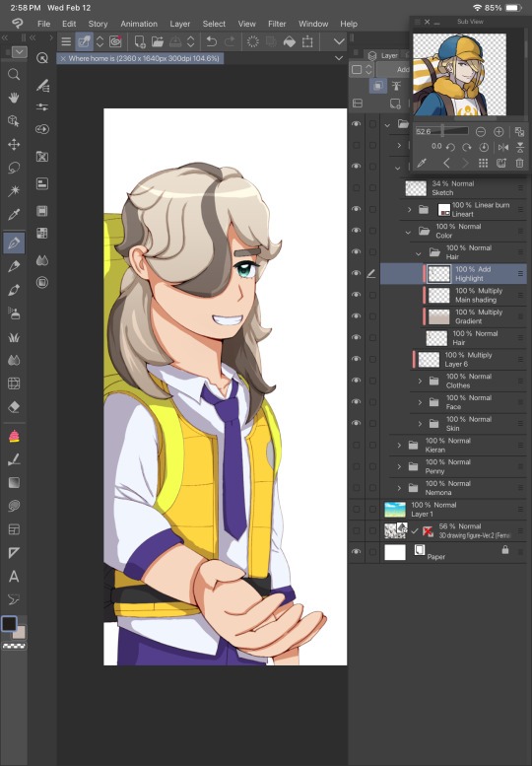Expand the Lineart folder
This screenshot has height=766, width=532.
click(409, 210)
